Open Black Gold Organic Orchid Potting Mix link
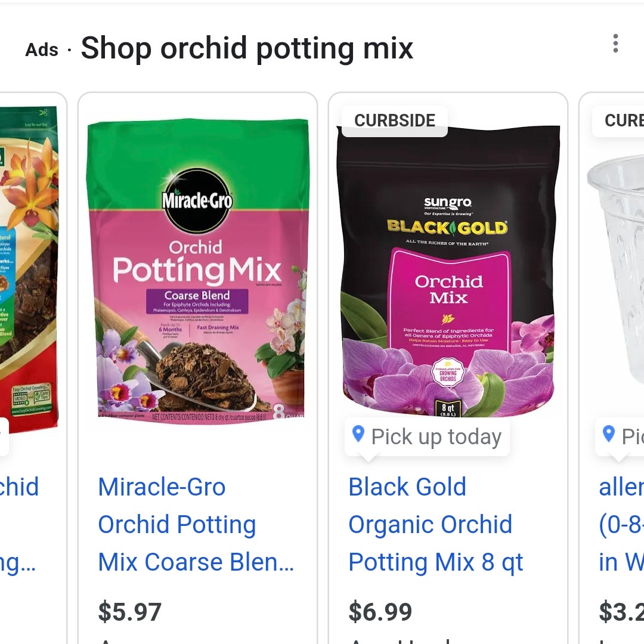644x644 pixels. tap(435, 525)
